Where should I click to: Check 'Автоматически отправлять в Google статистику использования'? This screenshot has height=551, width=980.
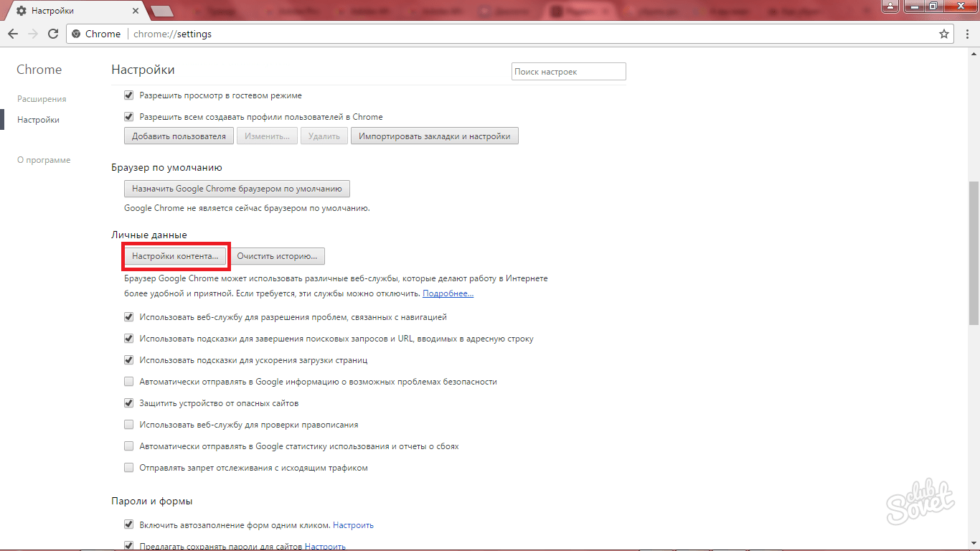coord(129,446)
